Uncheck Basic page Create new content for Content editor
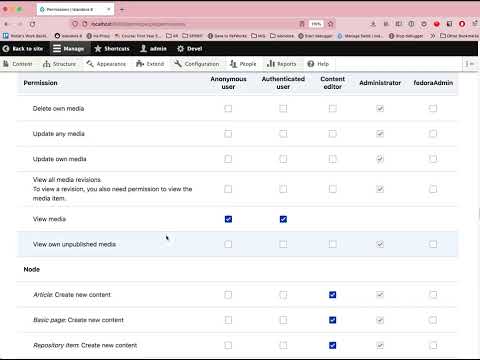480x360 pixels. pos(333,320)
